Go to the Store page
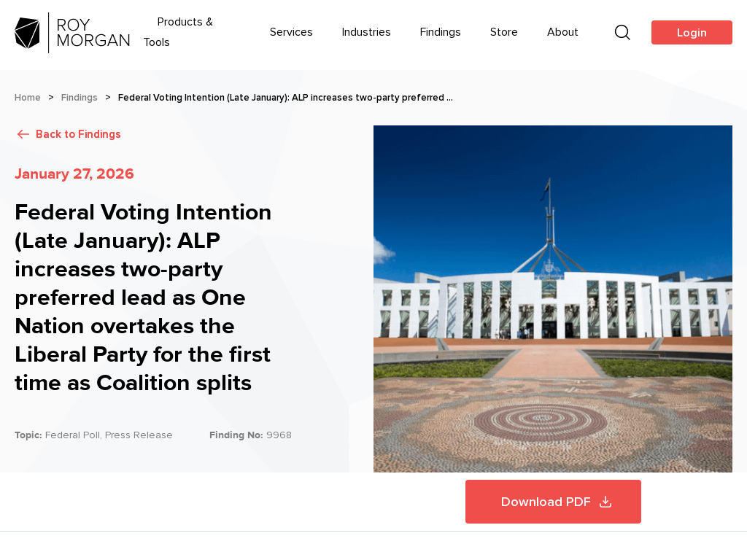This screenshot has width=747, height=560. point(504,32)
